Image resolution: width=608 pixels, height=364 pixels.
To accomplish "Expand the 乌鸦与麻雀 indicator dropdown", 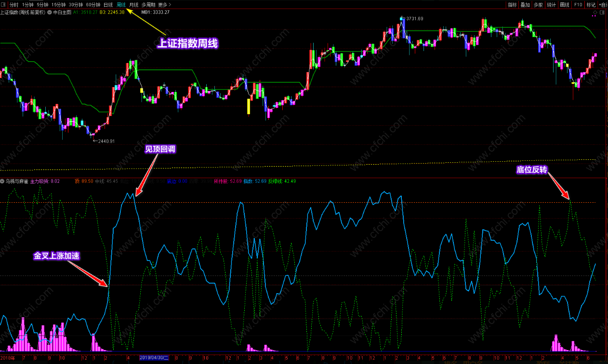I will pos(3,182).
